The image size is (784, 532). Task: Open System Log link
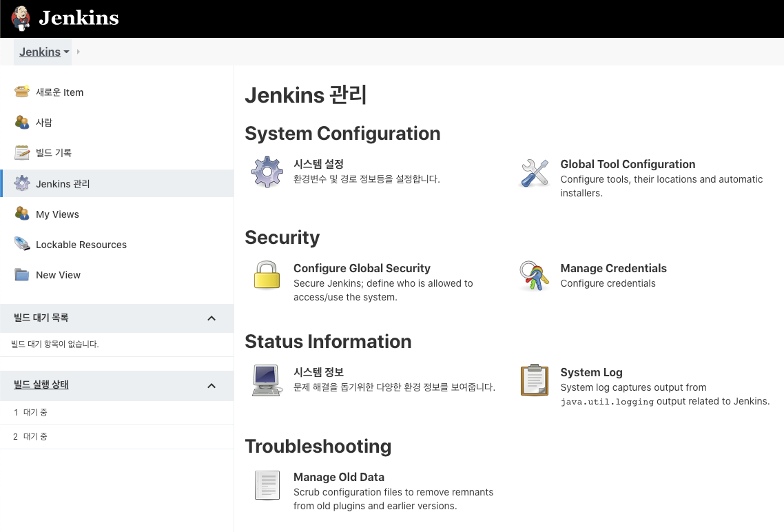592,373
